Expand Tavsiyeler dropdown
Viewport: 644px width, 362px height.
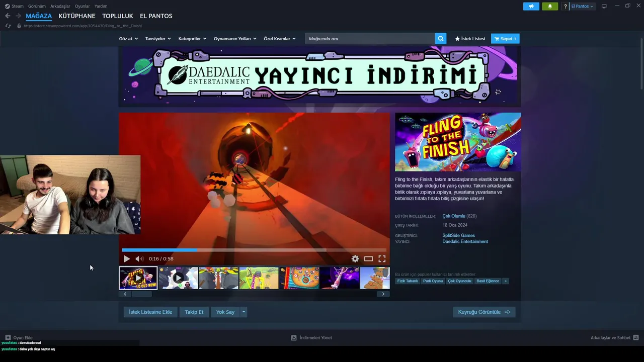click(158, 39)
